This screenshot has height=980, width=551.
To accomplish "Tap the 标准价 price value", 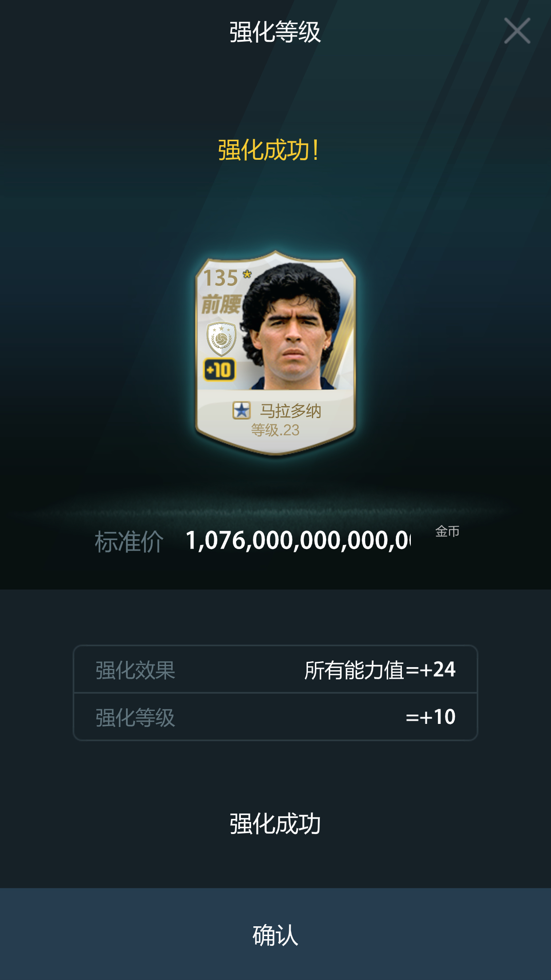I will (x=298, y=541).
